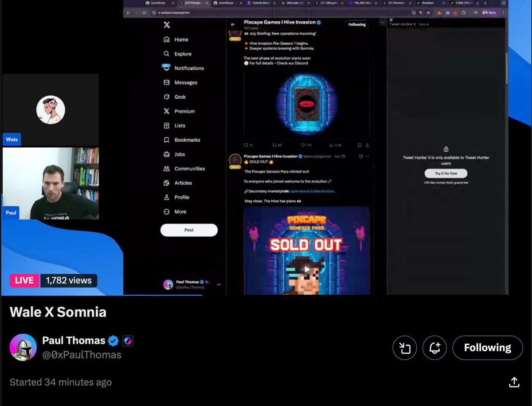Image resolution: width=532 pixels, height=406 pixels.
Task: Open Profile in the streamed sidebar
Action: pyautogui.click(x=176, y=197)
